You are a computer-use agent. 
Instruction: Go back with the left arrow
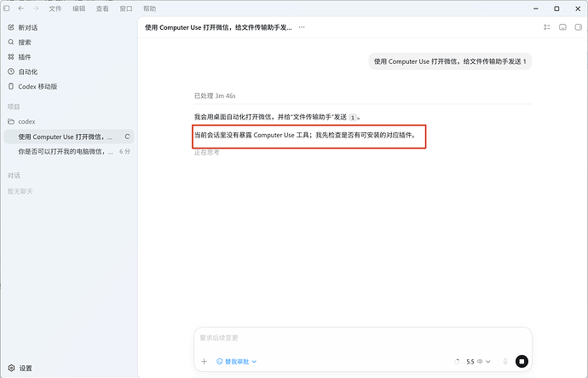coord(21,9)
